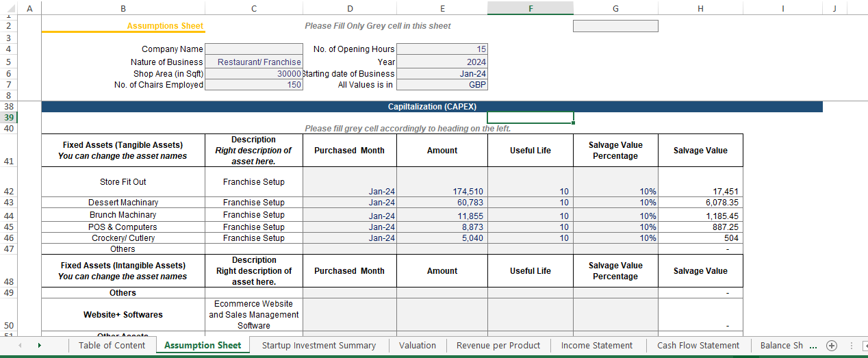Select the 'No. of Opening Hours' label

[354, 49]
